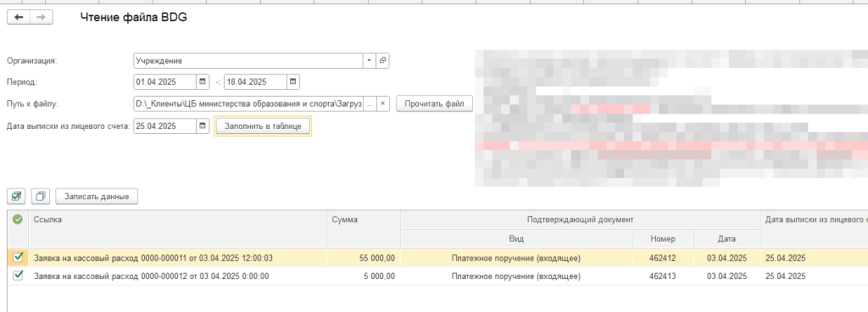Click the sum cell 5 000,00

point(363,276)
